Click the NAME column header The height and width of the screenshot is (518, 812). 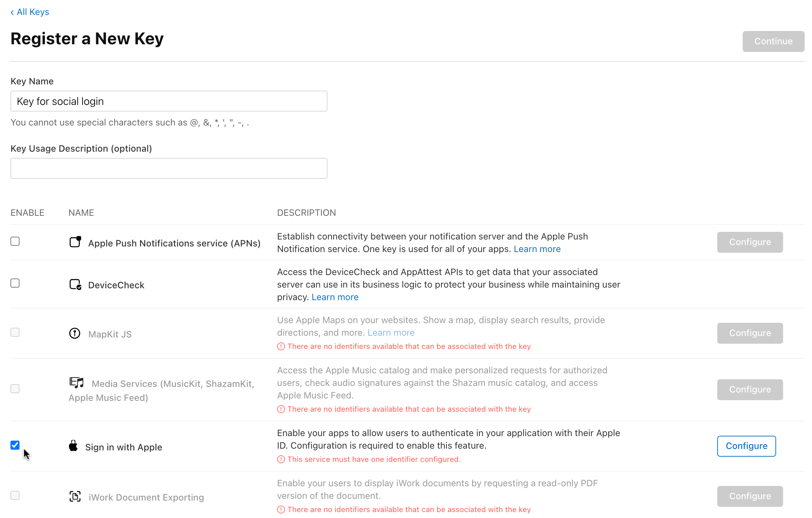pos(81,213)
